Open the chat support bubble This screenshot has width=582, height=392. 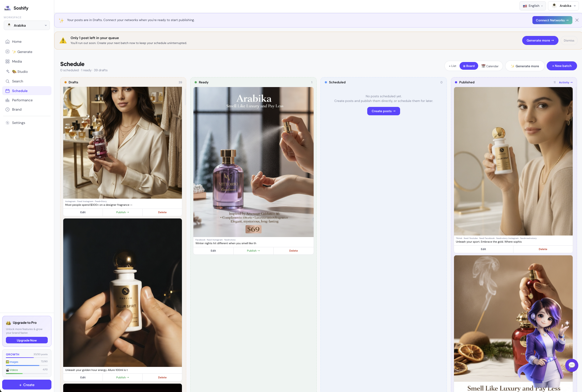point(571,365)
